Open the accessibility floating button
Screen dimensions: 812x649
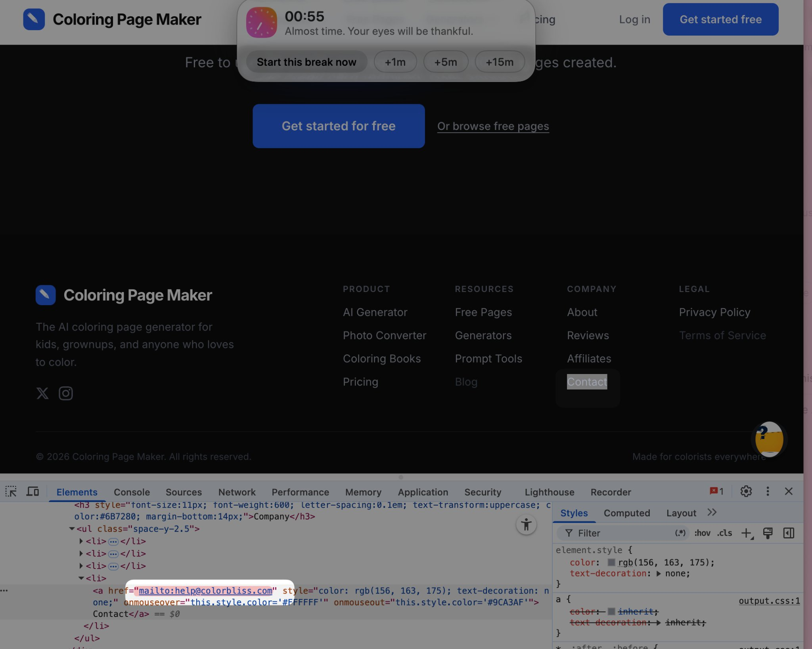(526, 525)
